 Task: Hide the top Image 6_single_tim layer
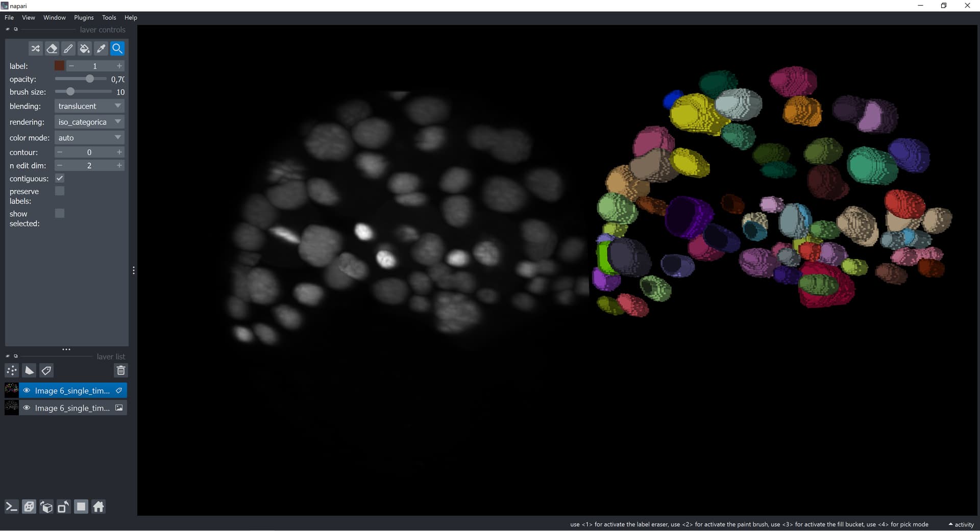pos(26,390)
